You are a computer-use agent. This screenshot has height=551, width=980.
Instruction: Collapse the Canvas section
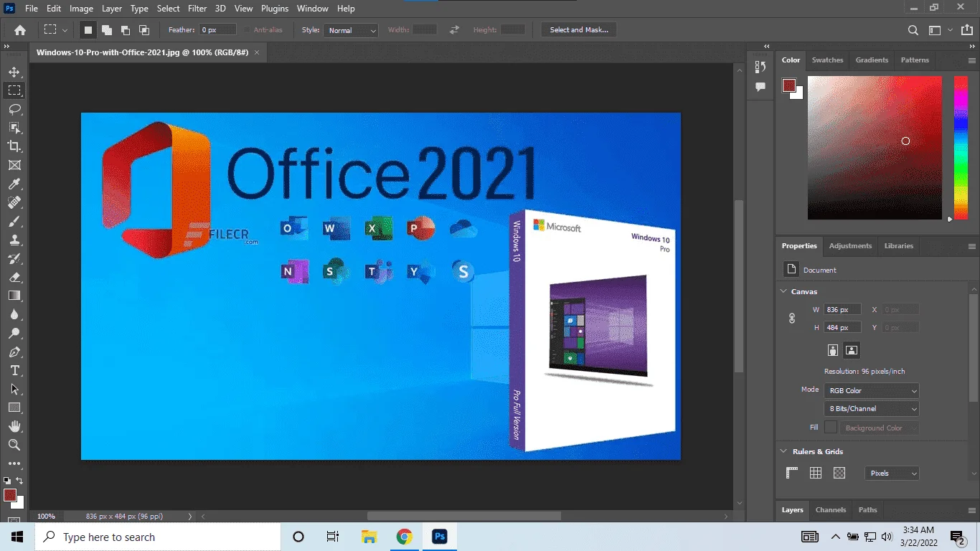[783, 291]
